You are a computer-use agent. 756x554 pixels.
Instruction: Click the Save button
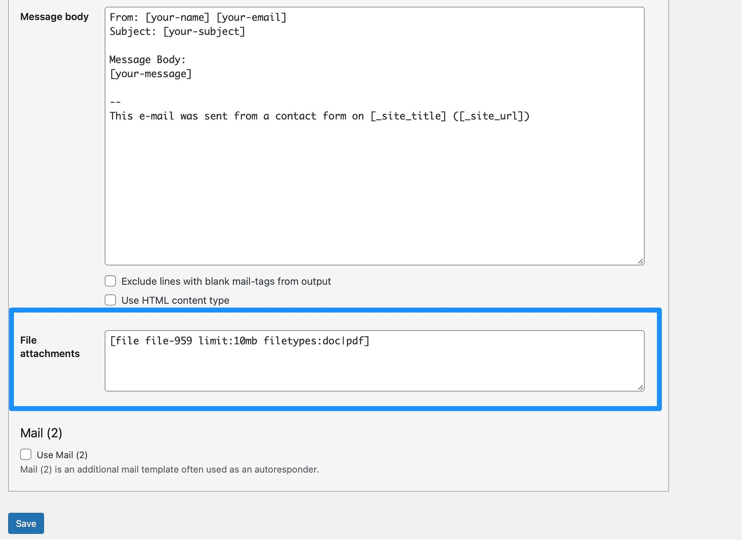click(26, 523)
